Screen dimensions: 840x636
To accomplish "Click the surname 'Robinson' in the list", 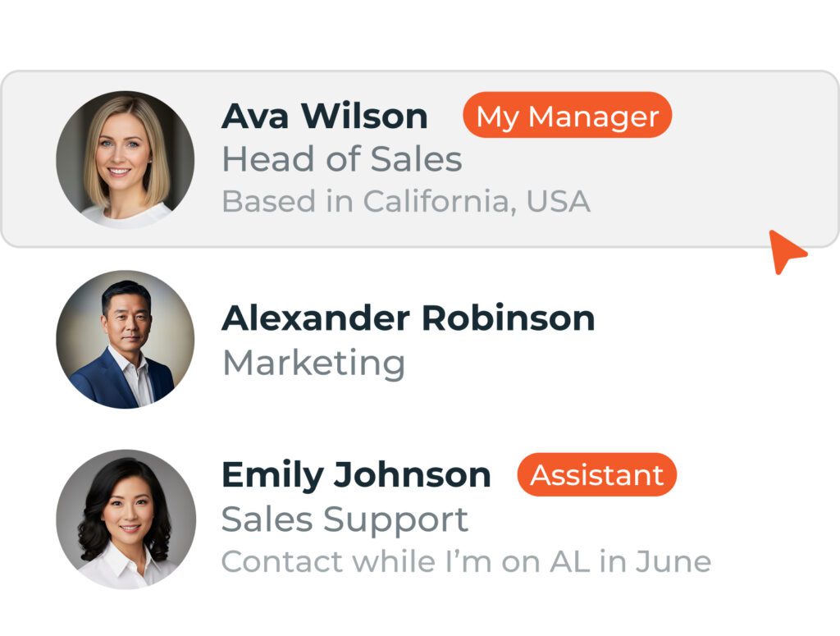I will click(509, 318).
